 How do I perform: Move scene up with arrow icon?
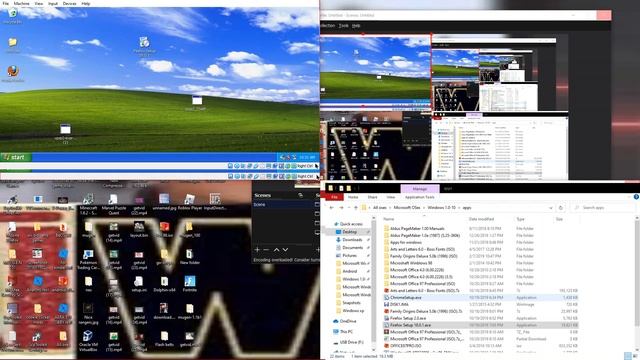pyautogui.click(x=276, y=249)
